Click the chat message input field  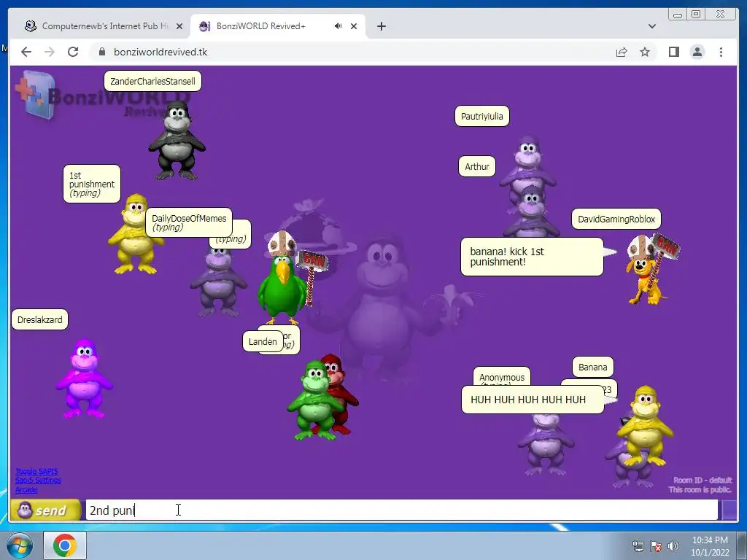[x=401, y=510]
